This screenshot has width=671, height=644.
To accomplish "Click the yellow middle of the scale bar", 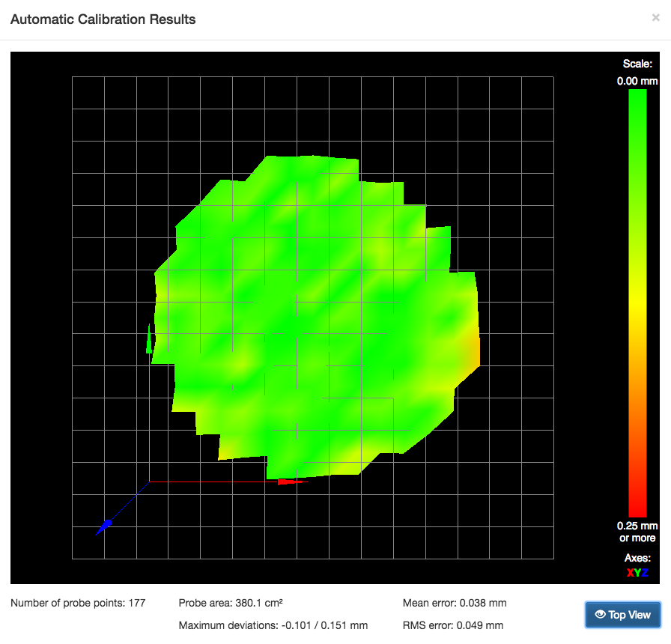I will pyautogui.click(x=637, y=300).
